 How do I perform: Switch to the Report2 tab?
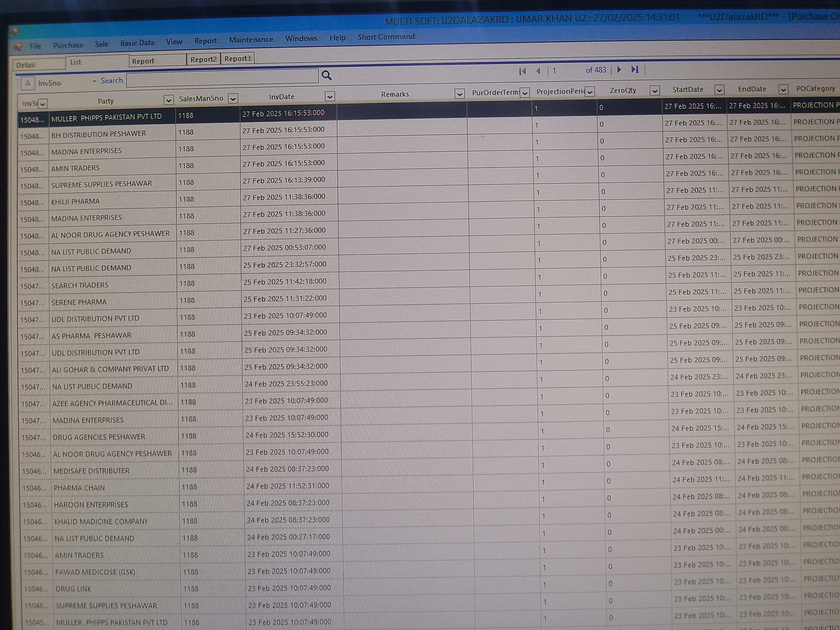[203, 59]
